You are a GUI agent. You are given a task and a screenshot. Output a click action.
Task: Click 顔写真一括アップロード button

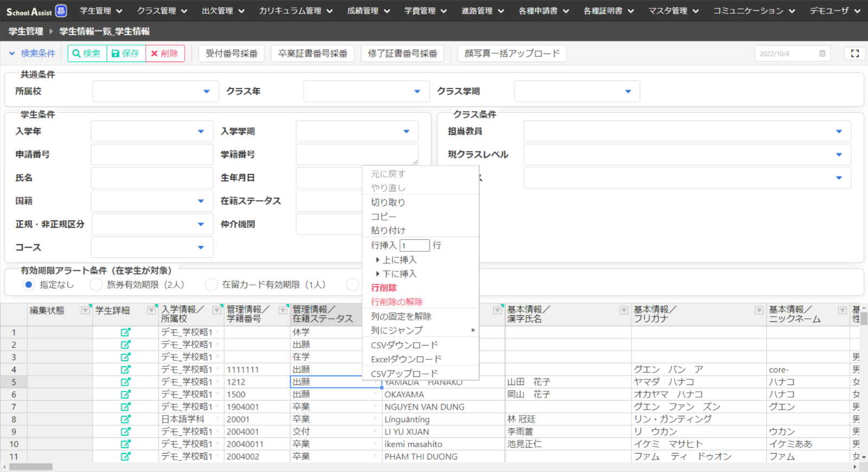tap(512, 53)
